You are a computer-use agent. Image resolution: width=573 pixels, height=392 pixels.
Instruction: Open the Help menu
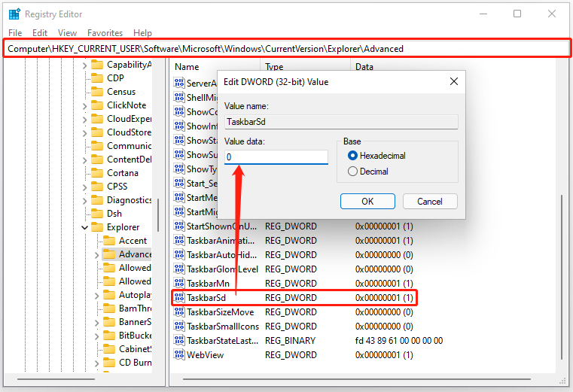142,33
